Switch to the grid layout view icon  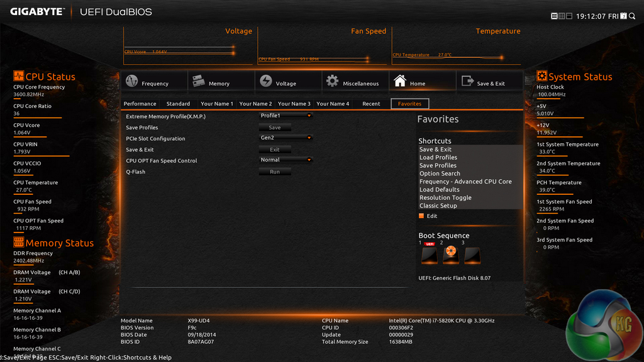coord(562,16)
